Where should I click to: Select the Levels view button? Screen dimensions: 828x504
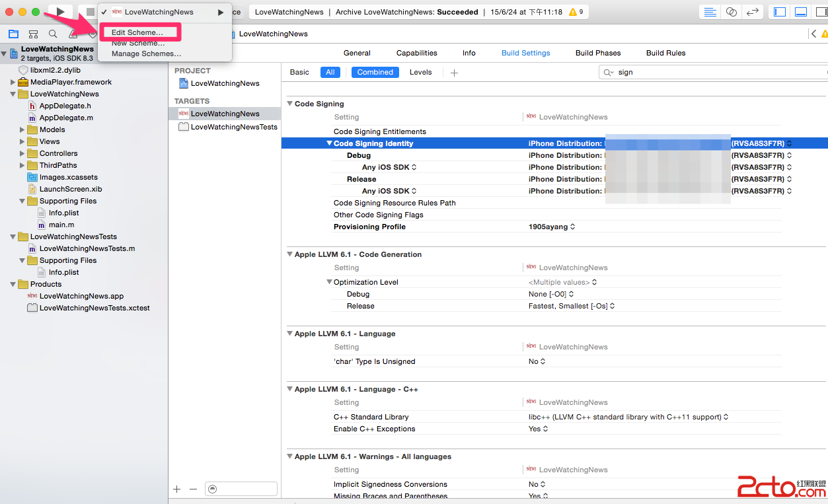click(420, 72)
